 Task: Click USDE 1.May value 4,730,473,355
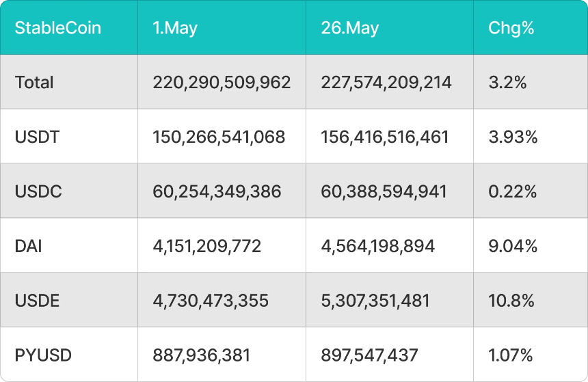[211, 300]
